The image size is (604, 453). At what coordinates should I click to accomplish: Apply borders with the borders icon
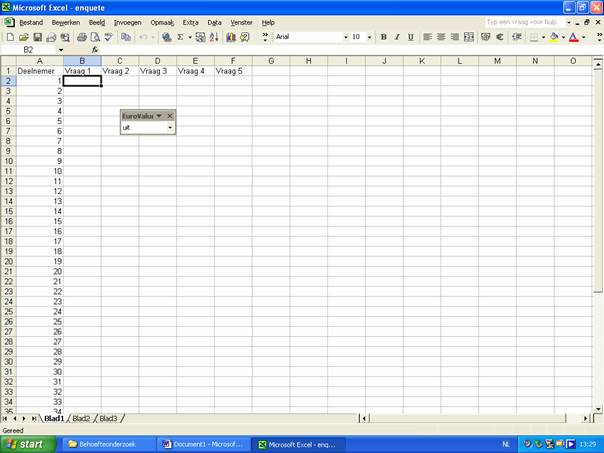tap(534, 37)
